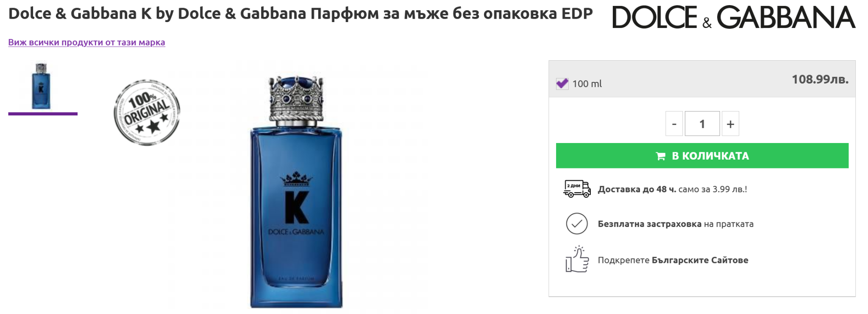Screen dimensions: 868x314
Task: Click the thumbs-up support icon
Action: click(577, 259)
